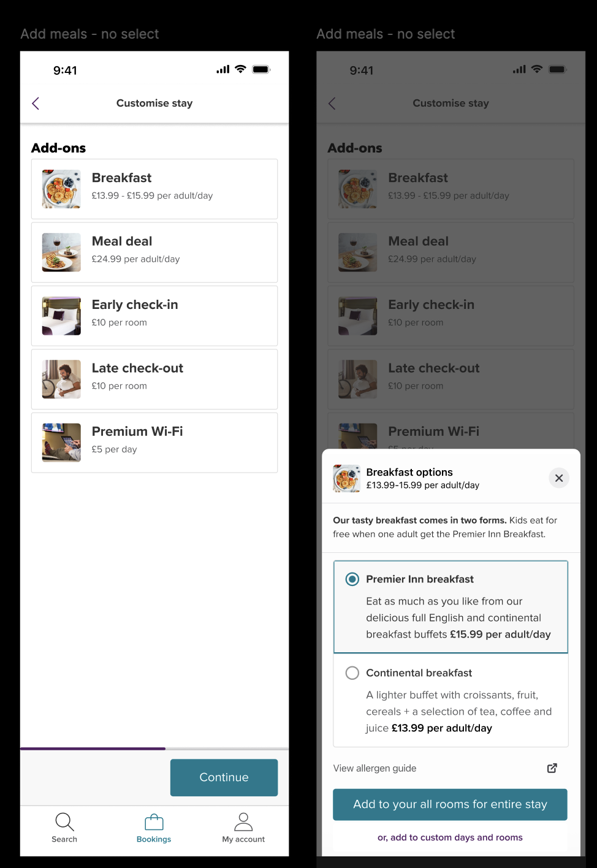Select the Continental breakfast radio button
This screenshot has width=597, height=868.
(352, 673)
